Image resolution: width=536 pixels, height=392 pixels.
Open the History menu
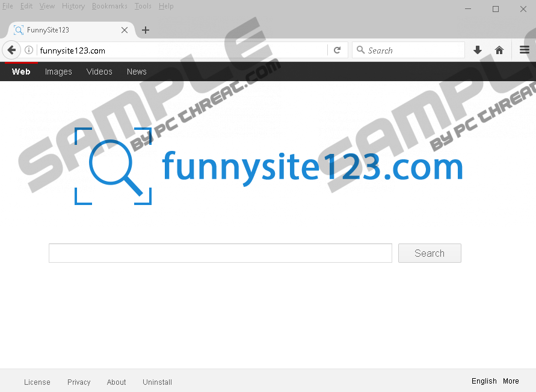(x=73, y=6)
